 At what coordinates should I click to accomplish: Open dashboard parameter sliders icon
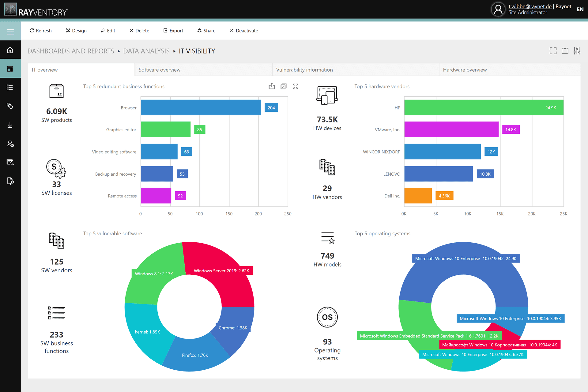click(577, 51)
